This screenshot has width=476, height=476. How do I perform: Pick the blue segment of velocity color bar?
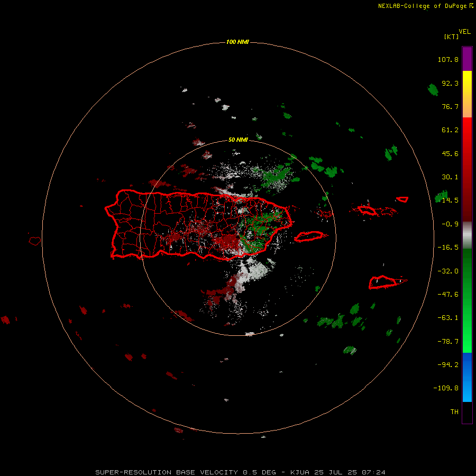coord(467,377)
